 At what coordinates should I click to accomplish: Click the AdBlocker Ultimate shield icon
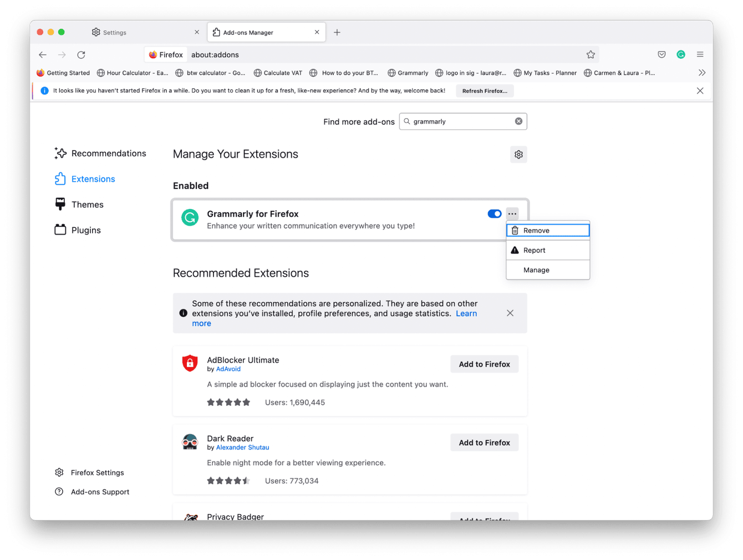(x=190, y=363)
